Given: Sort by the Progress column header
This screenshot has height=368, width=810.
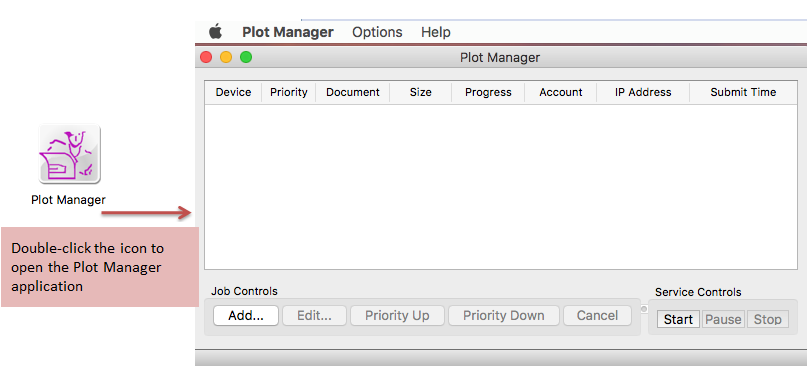Looking at the screenshot, I should 488,93.
